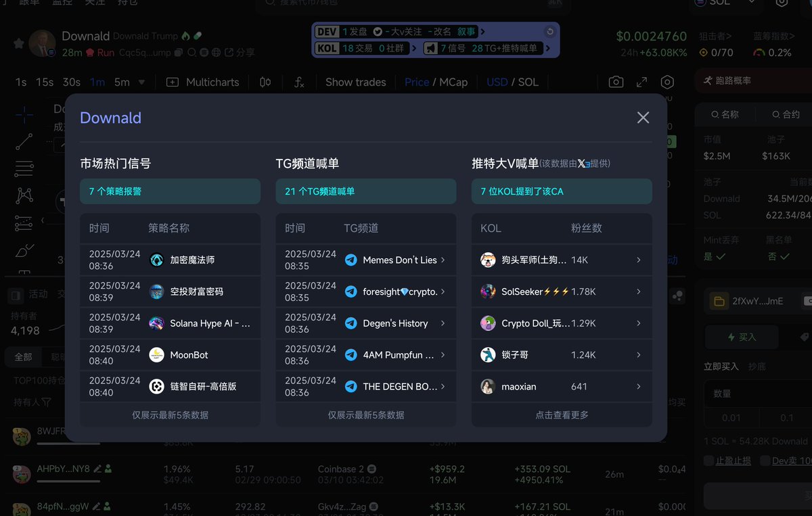Click Telegram icon for Degen's History

(351, 323)
